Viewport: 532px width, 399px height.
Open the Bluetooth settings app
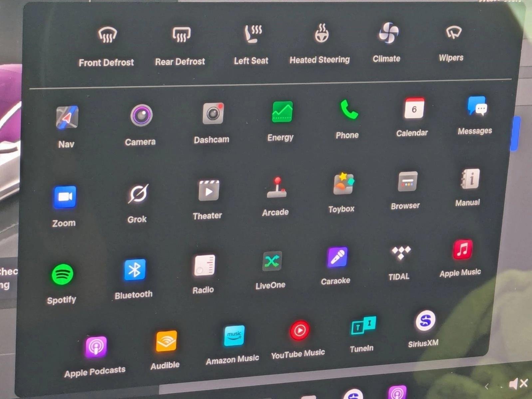pyautogui.click(x=134, y=269)
